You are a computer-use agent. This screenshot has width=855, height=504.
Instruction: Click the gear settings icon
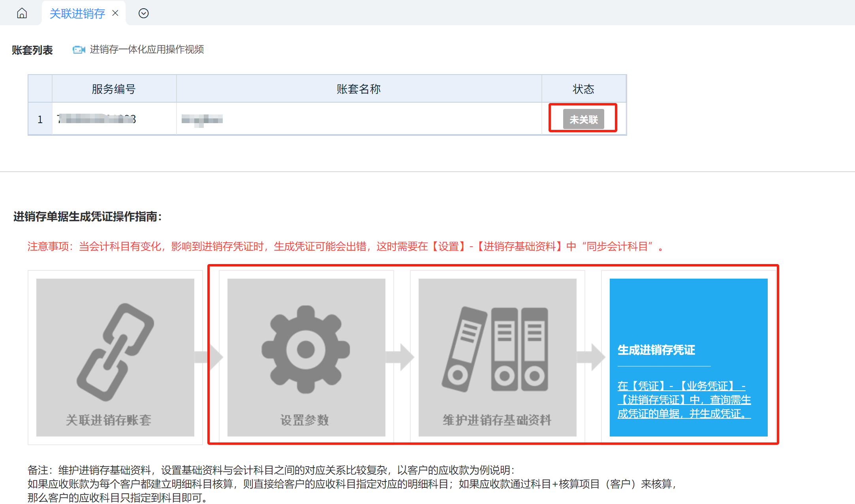[x=306, y=350]
